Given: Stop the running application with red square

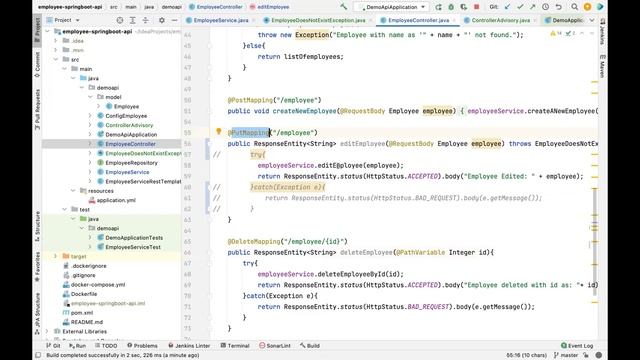Looking at the screenshot, I should pos(476,7).
